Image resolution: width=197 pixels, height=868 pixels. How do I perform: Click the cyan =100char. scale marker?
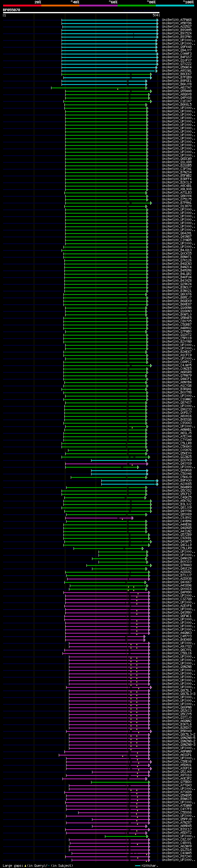[137, 866]
